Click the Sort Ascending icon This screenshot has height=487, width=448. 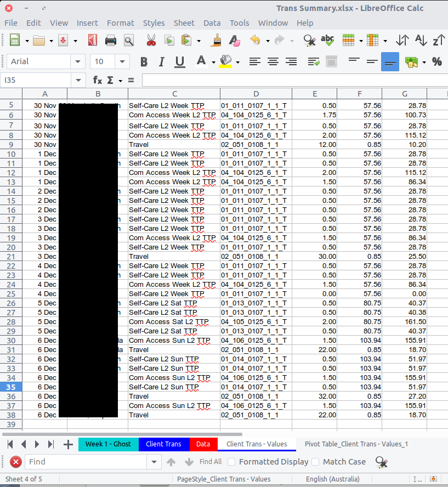(420, 40)
